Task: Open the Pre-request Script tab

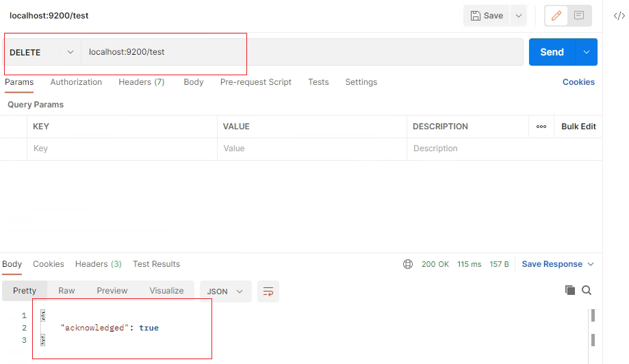Action: pos(255,82)
